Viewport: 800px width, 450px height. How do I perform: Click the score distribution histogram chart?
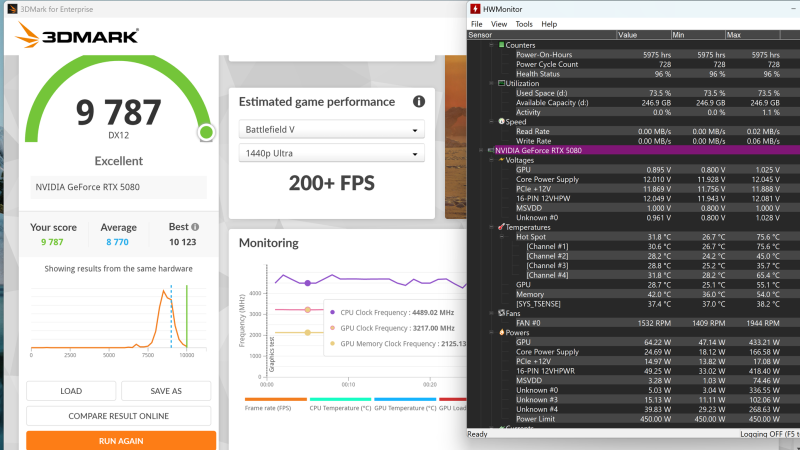point(119,319)
